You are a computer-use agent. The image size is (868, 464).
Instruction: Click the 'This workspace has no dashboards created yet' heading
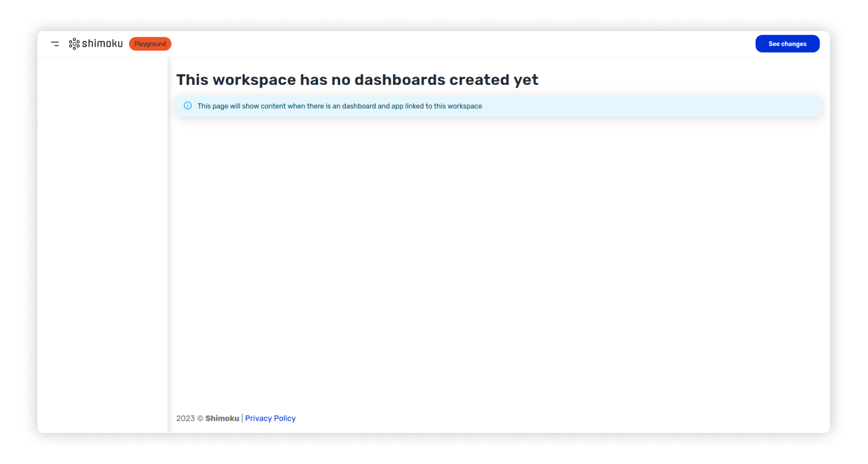tap(357, 80)
